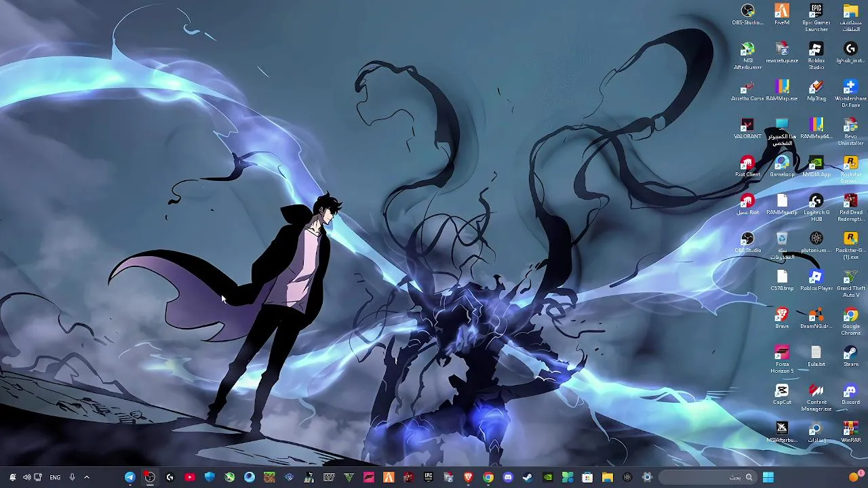Screen dimensions: 868x488
Task: Select the lghub_installer desktop file
Action: point(850,53)
